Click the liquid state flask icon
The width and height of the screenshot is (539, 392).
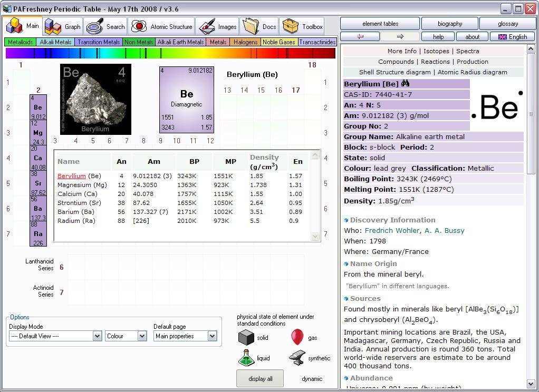point(246,358)
